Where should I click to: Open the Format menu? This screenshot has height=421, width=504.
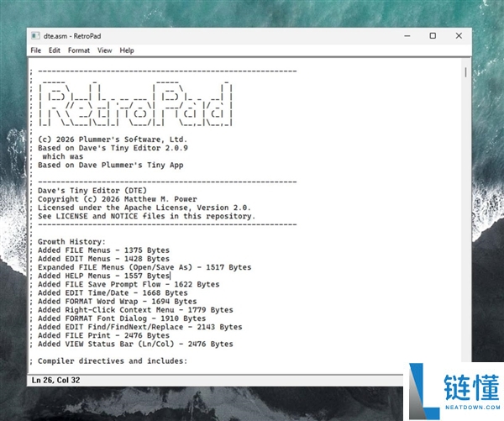point(79,50)
